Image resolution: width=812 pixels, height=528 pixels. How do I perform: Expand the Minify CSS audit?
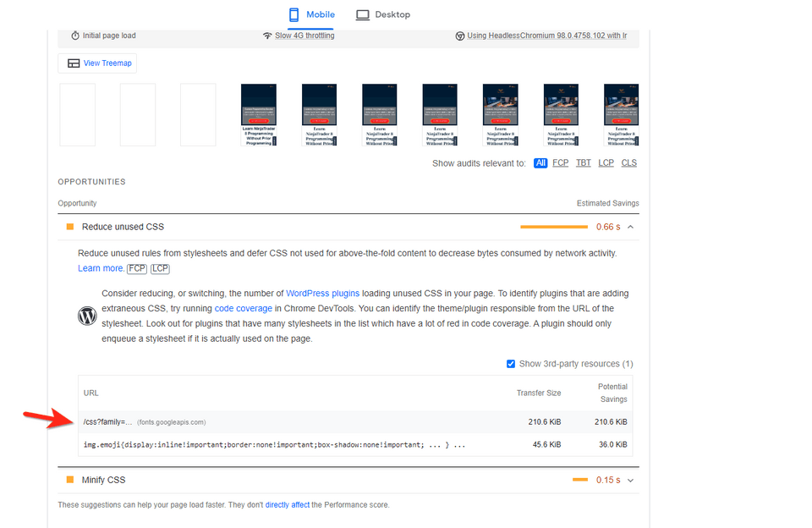[630, 481]
